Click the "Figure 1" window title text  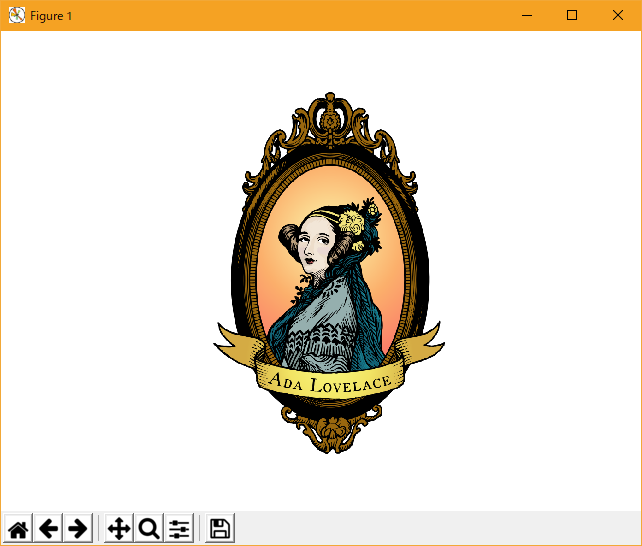(51, 16)
